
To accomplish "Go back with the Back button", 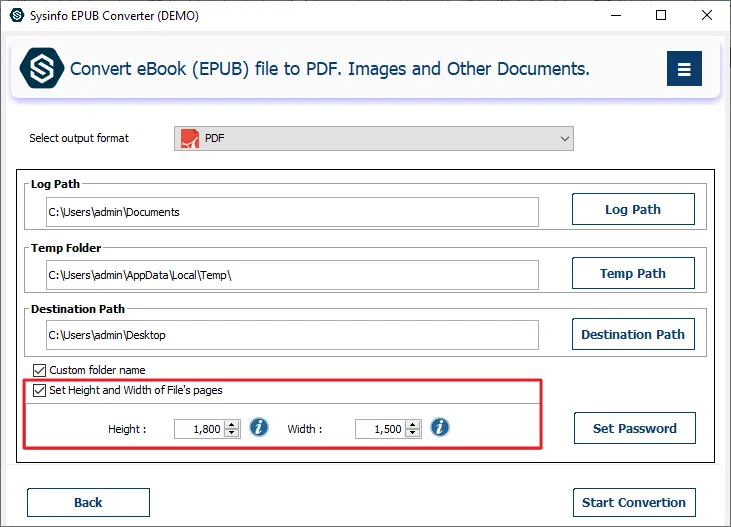I will [88, 503].
